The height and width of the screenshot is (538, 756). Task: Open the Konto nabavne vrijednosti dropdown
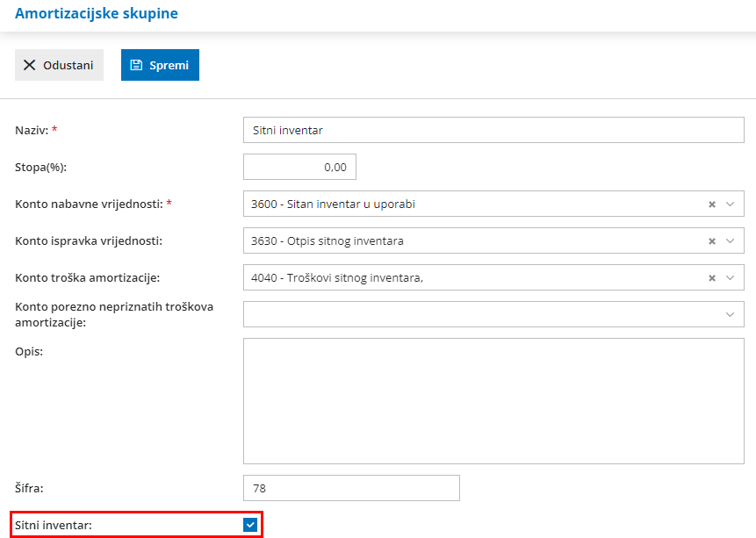point(731,203)
